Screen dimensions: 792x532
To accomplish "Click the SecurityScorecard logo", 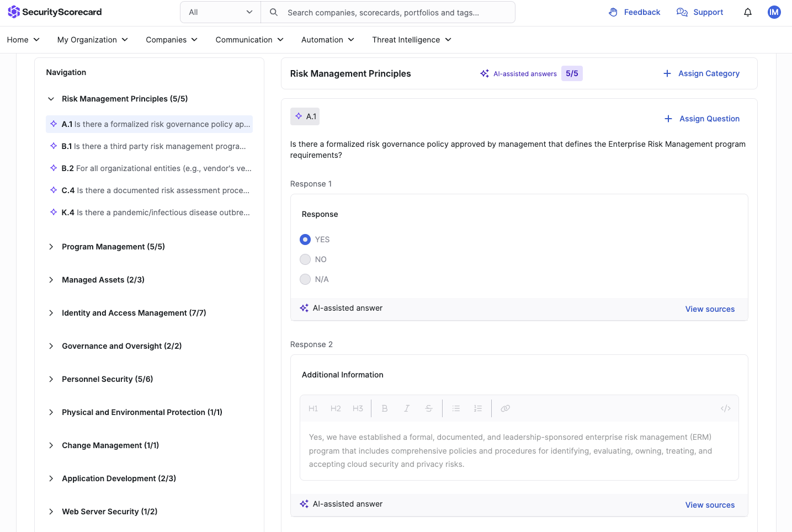I will pyautogui.click(x=55, y=12).
